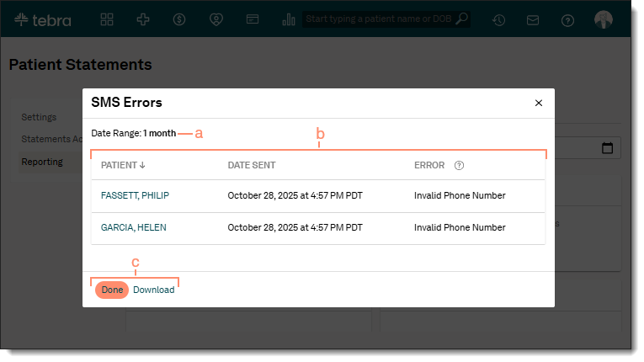Open the messages envelope icon

point(533,19)
